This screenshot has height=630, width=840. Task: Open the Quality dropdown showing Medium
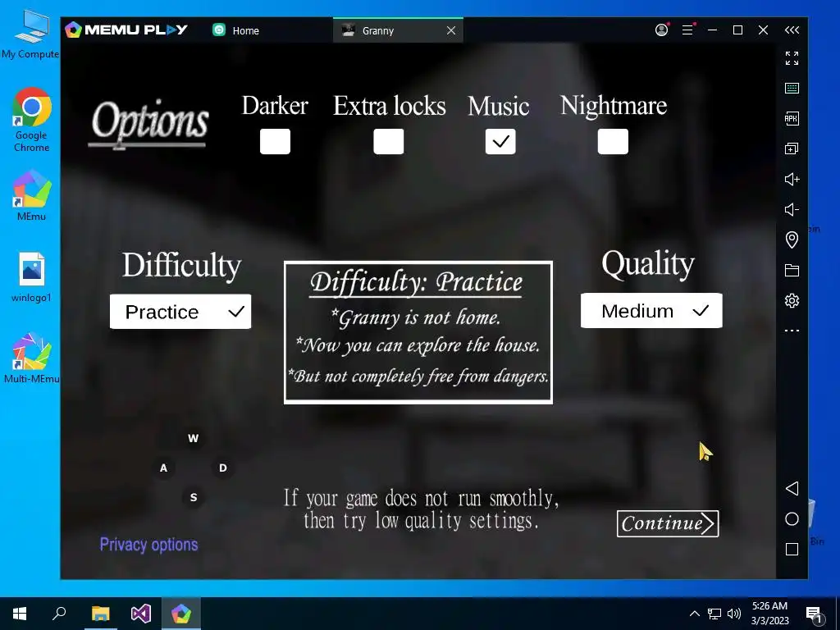coord(651,311)
